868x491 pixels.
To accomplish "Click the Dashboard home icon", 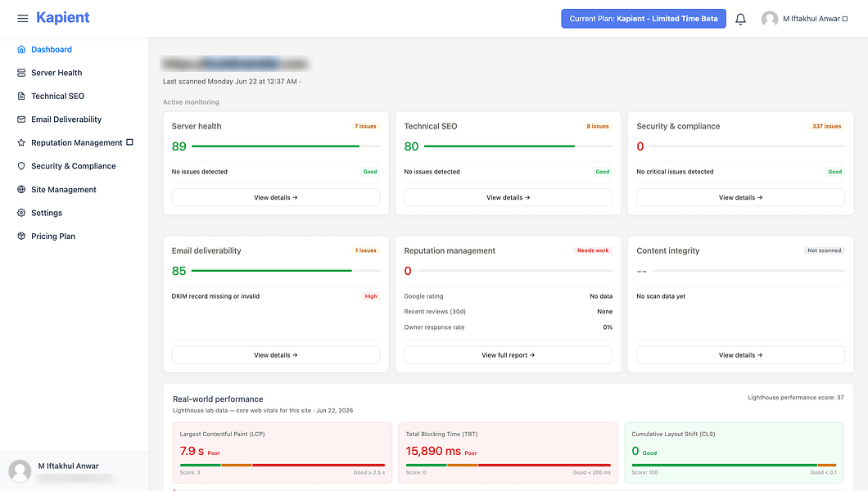I will pyautogui.click(x=21, y=49).
